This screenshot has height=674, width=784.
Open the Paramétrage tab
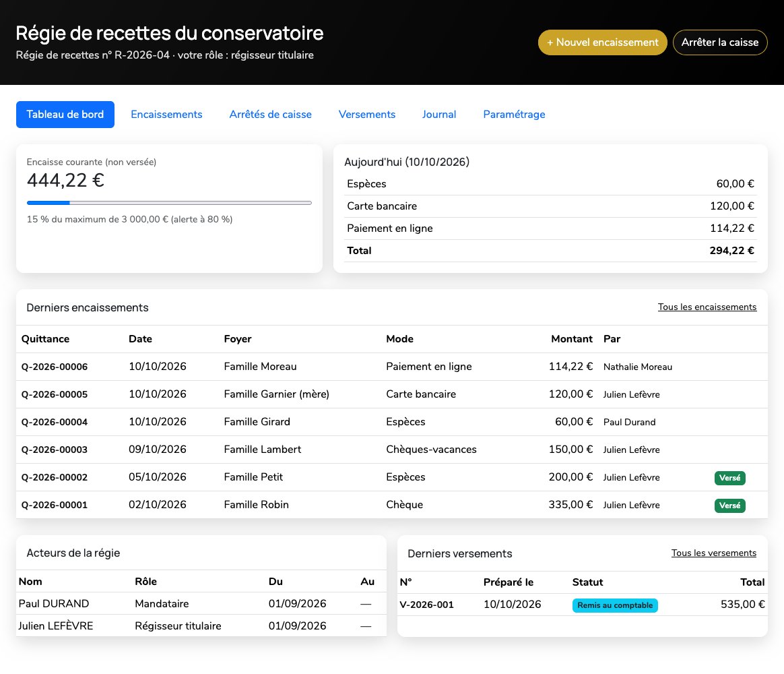(x=514, y=115)
